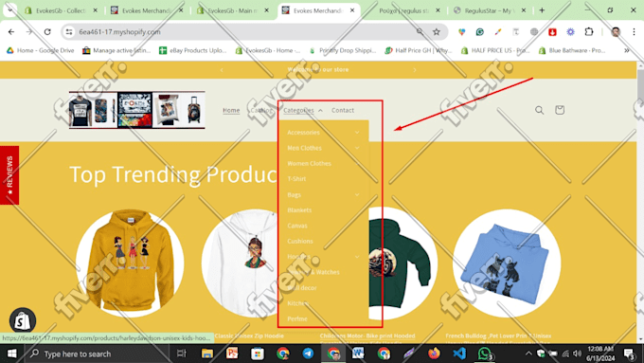Image resolution: width=644 pixels, height=363 pixels.
Task: Open Task View in the taskbar
Action: (181, 354)
